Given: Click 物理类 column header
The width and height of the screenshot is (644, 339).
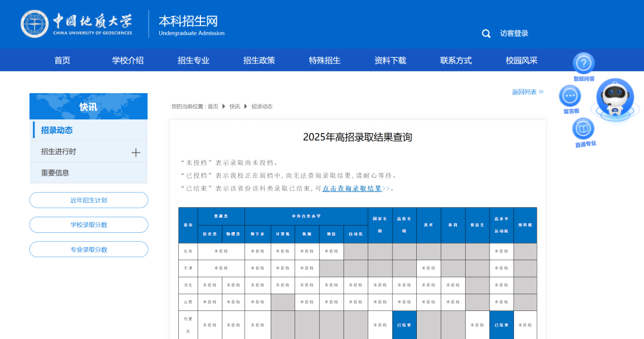Looking at the screenshot, I should click(x=233, y=234).
